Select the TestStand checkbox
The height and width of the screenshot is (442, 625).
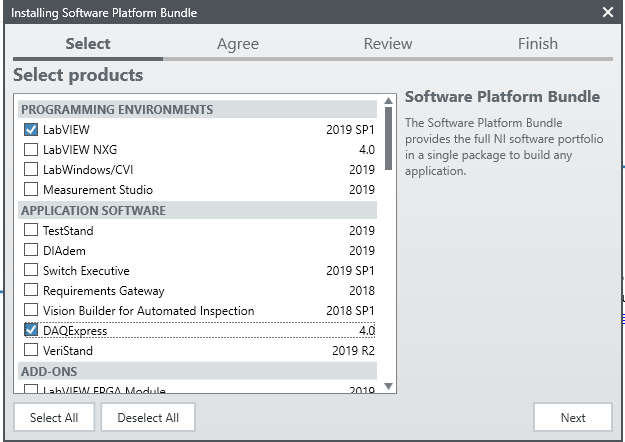pos(31,230)
